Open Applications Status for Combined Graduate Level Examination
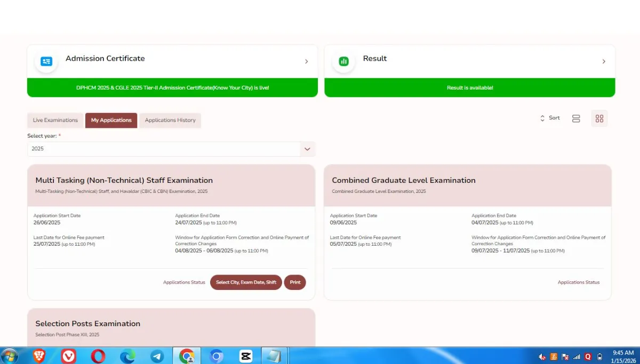 coord(579,282)
